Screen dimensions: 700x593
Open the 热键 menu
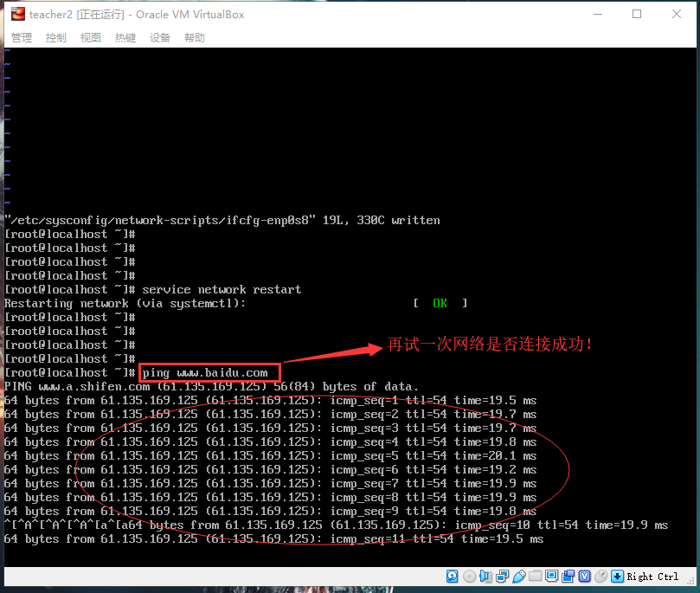point(125,37)
